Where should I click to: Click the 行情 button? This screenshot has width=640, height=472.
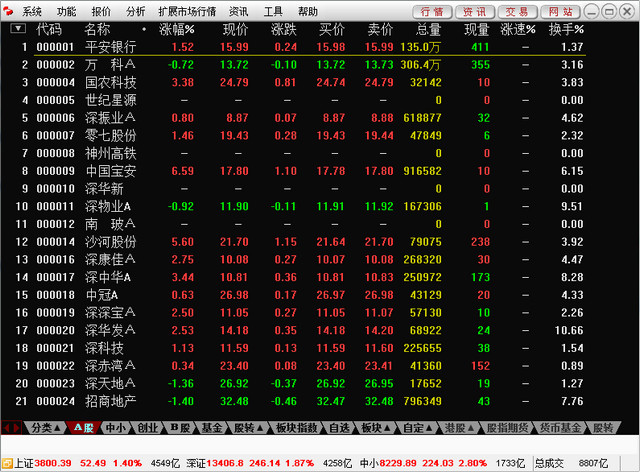point(432,12)
